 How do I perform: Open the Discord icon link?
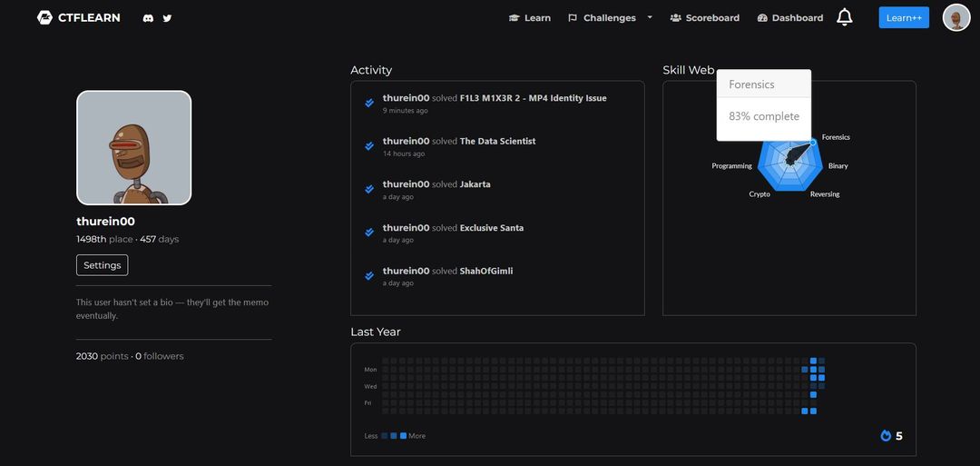click(148, 18)
